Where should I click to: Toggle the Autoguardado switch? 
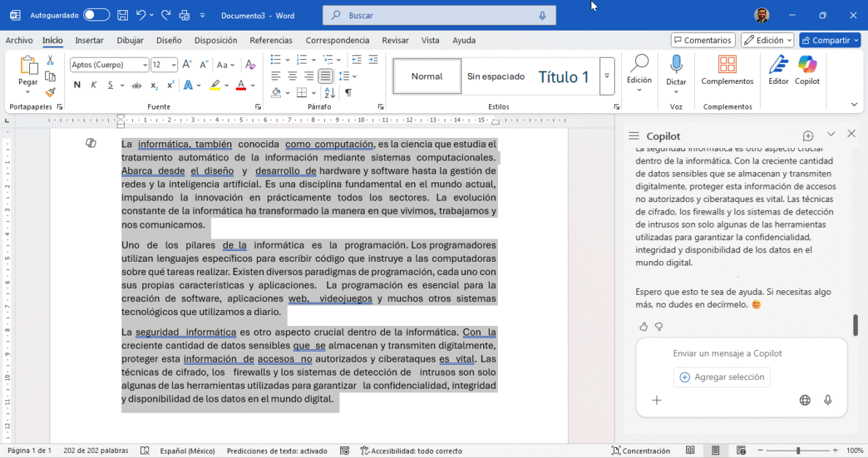click(96, 15)
